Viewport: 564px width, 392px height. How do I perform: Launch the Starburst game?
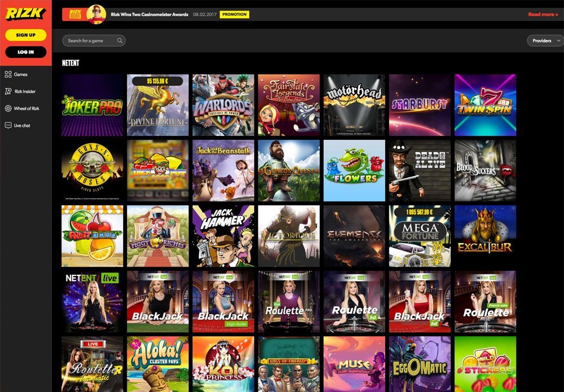[x=420, y=105]
